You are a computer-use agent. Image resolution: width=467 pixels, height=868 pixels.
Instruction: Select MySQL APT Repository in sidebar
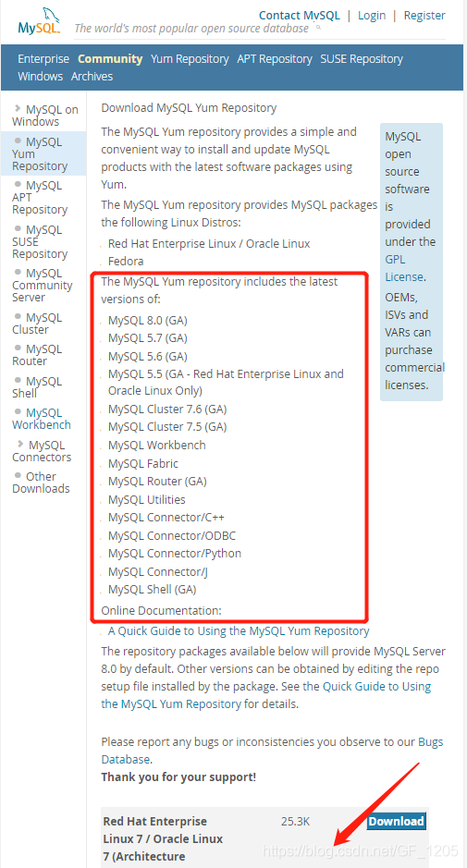[x=40, y=197]
